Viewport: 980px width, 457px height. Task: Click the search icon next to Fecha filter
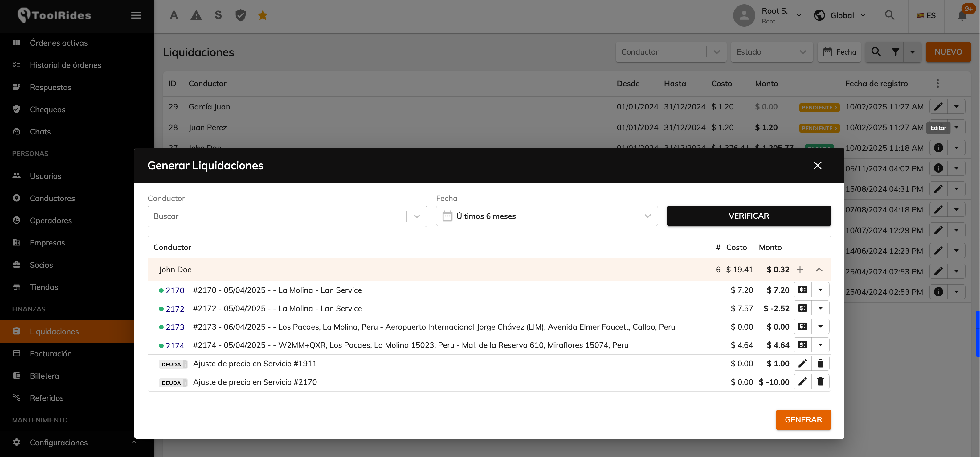tap(876, 52)
